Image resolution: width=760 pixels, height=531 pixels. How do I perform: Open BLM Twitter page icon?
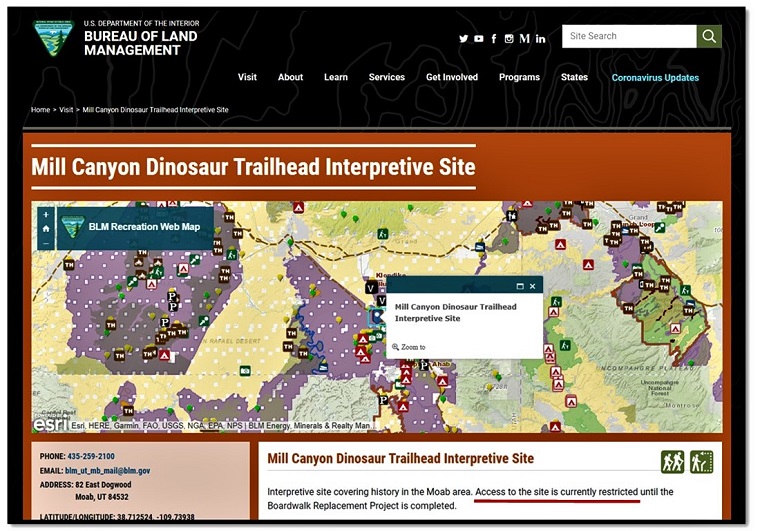tap(463, 38)
